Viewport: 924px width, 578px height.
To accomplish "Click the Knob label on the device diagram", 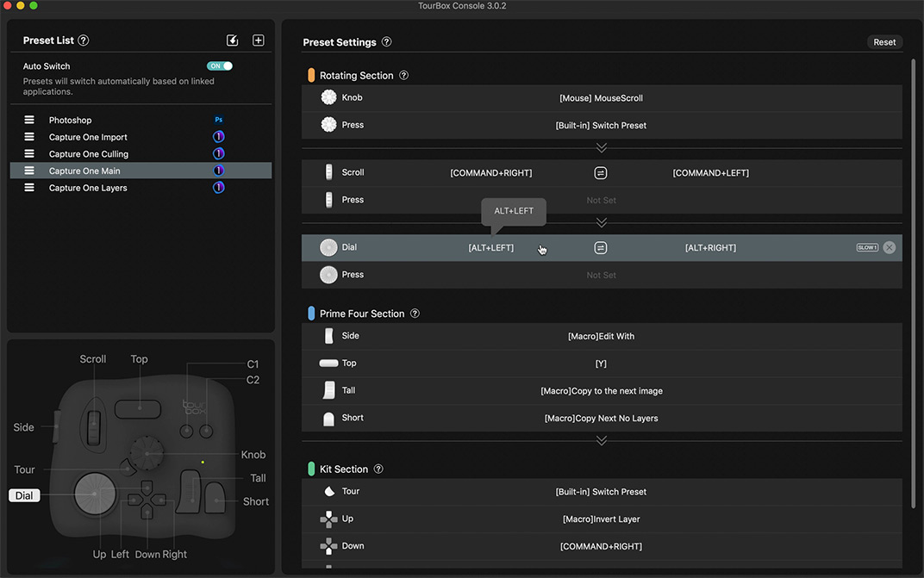I will (253, 454).
